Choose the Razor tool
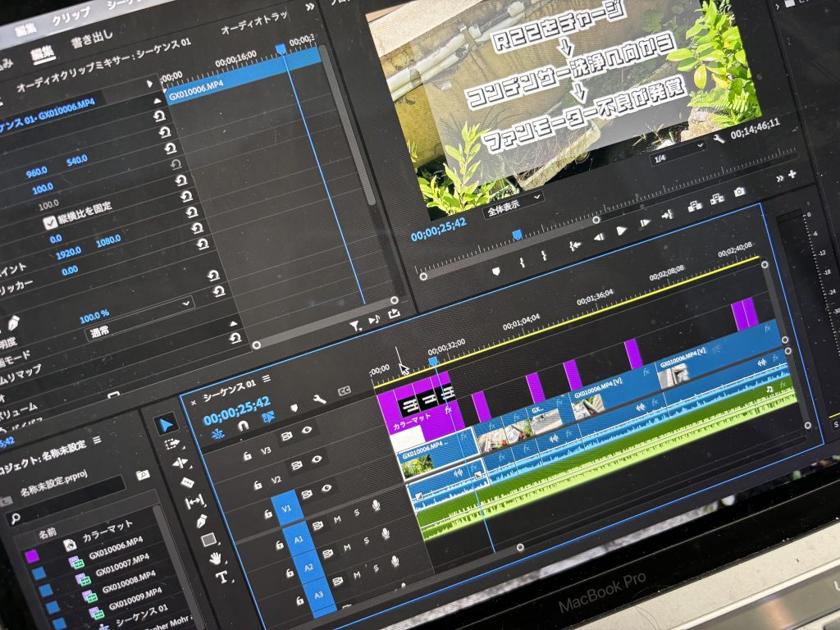The image size is (840, 630). point(186,482)
